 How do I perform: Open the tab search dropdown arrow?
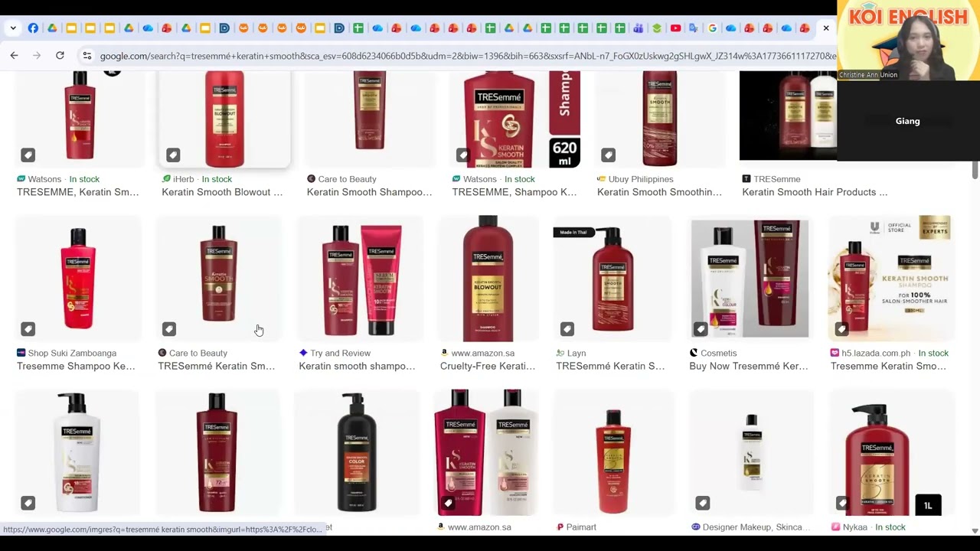click(13, 28)
